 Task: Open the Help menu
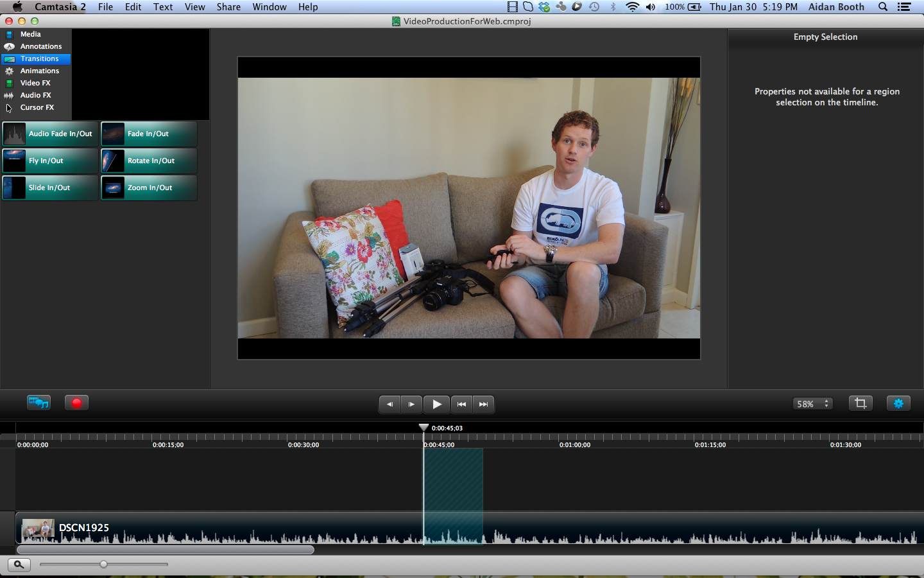point(308,7)
